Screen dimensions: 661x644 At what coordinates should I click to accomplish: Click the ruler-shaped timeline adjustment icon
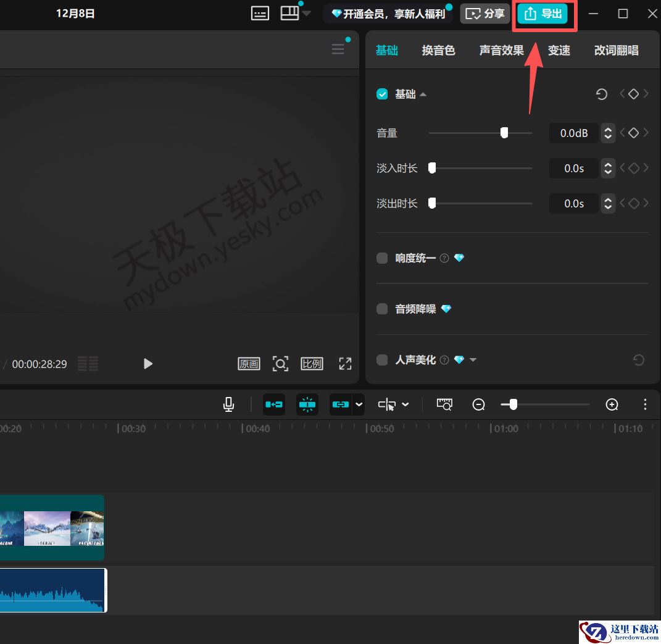(x=444, y=404)
